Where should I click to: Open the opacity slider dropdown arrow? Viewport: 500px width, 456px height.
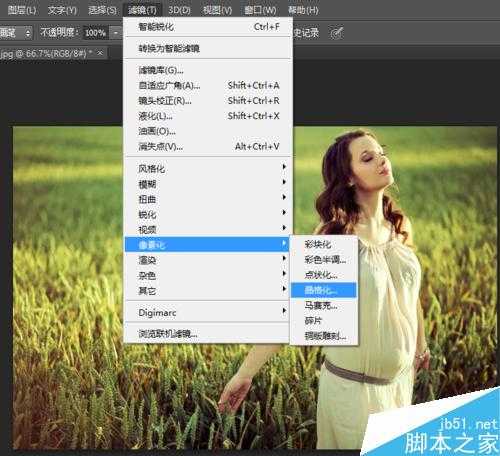116,33
